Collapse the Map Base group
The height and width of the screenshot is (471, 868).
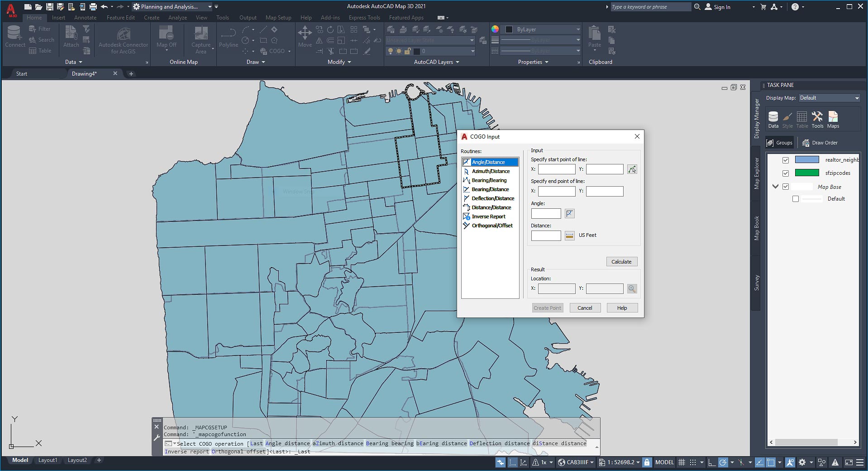tap(775, 187)
